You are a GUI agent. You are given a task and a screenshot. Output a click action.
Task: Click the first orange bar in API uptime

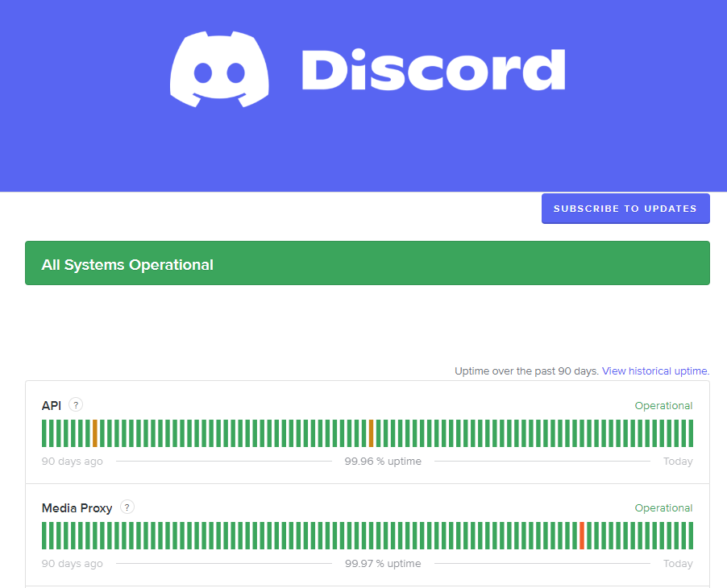(x=95, y=433)
